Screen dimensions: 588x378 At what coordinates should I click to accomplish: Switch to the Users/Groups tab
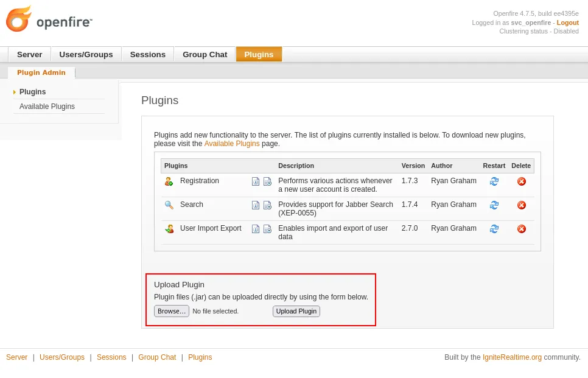coord(86,55)
